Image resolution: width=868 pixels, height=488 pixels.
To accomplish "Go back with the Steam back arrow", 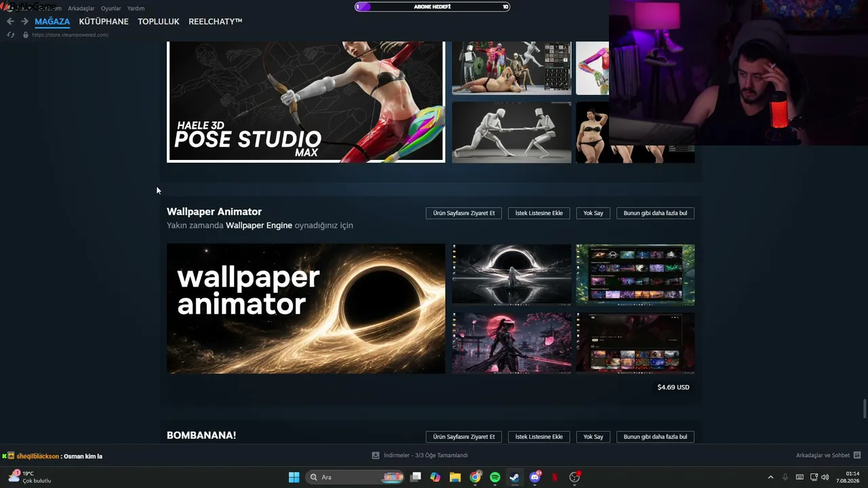I will click(10, 22).
